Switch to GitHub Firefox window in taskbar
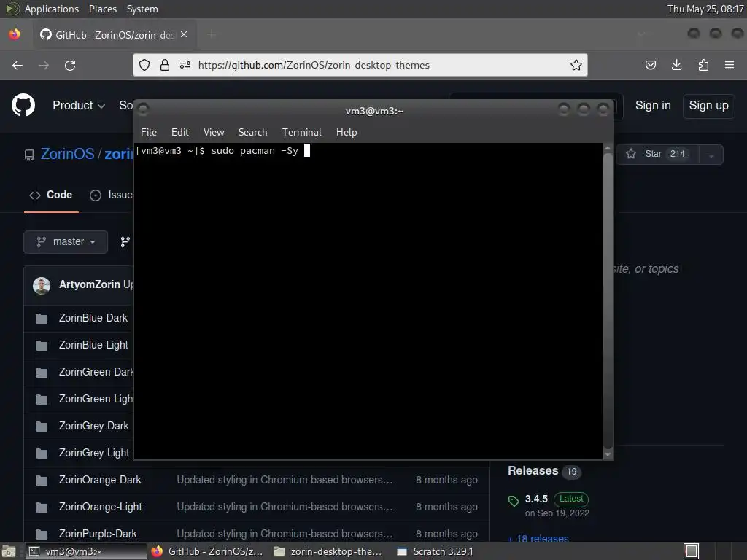This screenshot has width=747, height=560. pyautogui.click(x=207, y=551)
